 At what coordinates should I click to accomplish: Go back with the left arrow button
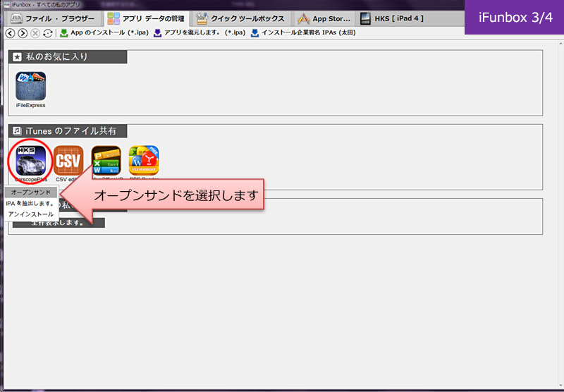click(x=10, y=33)
